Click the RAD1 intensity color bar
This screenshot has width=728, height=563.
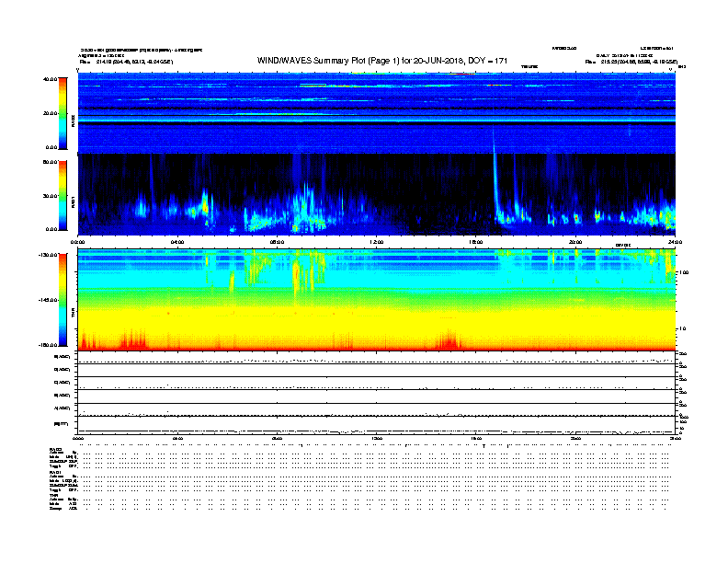coord(63,196)
